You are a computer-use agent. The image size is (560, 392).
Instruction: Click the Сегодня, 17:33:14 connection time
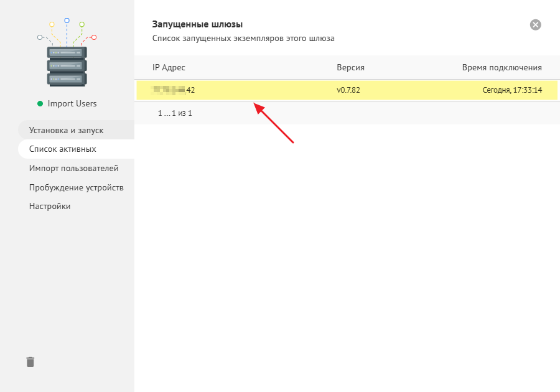pyautogui.click(x=512, y=90)
